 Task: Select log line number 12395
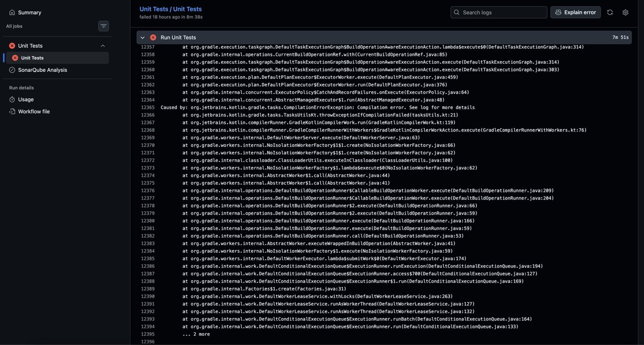148,334
